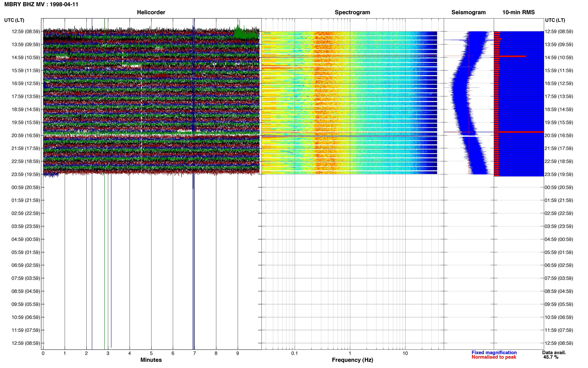Click the Frequency (Hz) axis label
Viewport: 588px width, 368px height.
coord(352,360)
